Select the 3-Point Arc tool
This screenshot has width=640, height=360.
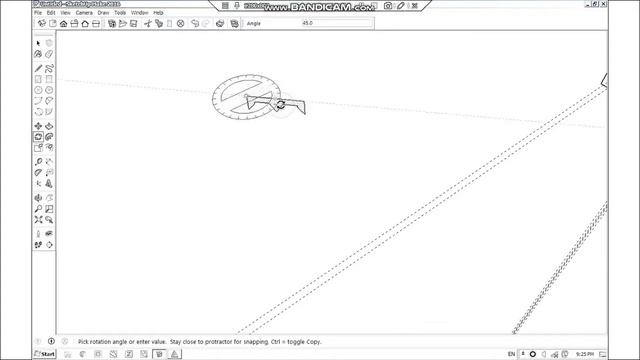(38, 112)
